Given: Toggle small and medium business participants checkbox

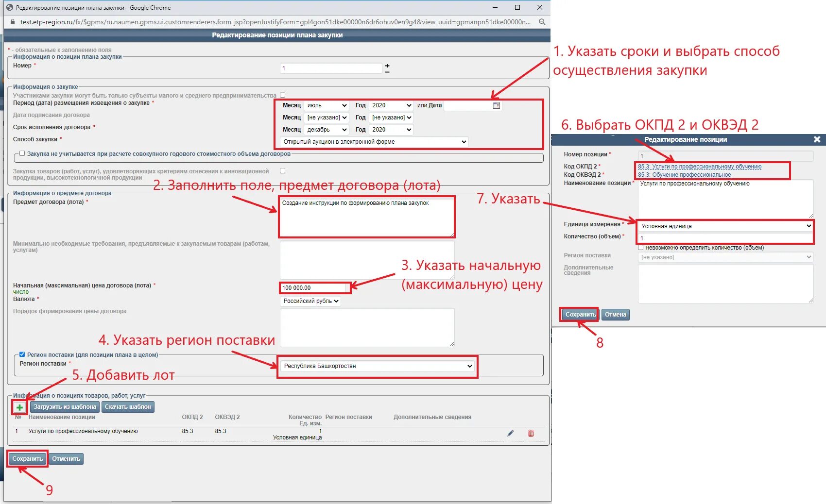Looking at the screenshot, I should (x=283, y=95).
